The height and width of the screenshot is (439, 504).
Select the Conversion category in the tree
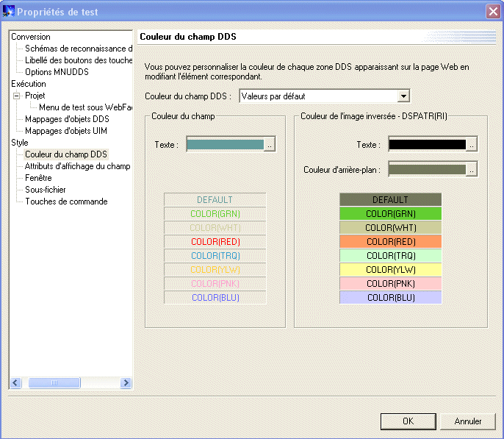pos(31,37)
